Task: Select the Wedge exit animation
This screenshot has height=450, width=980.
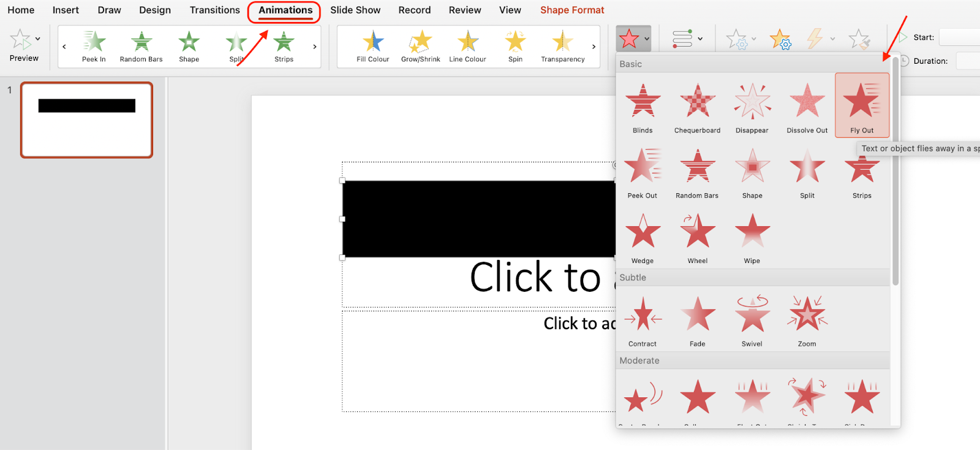Action: coord(643,238)
